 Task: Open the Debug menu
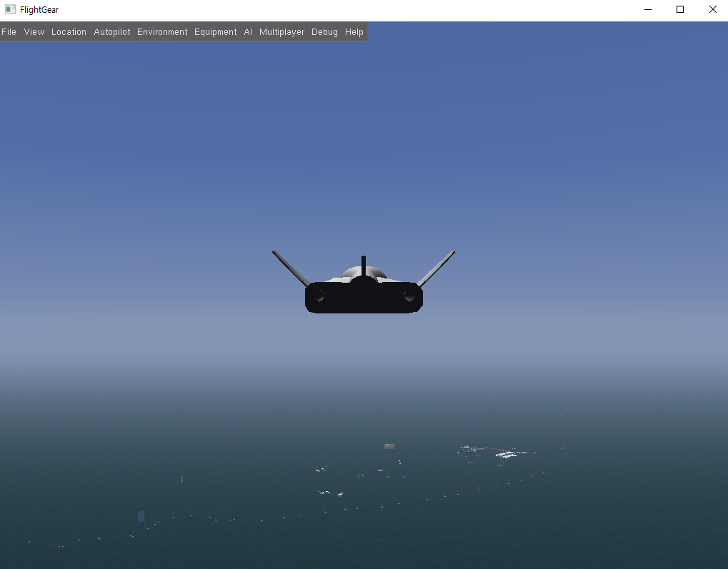pyautogui.click(x=324, y=32)
